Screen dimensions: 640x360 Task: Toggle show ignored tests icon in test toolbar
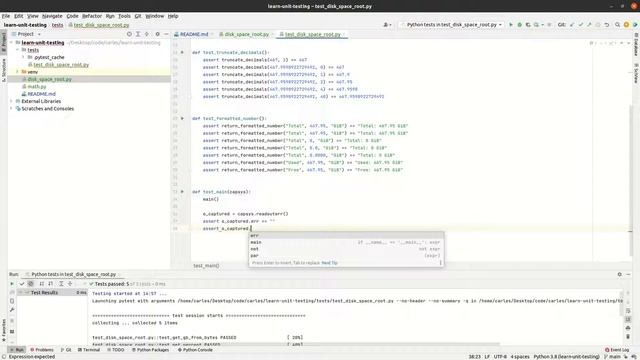[31, 284]
